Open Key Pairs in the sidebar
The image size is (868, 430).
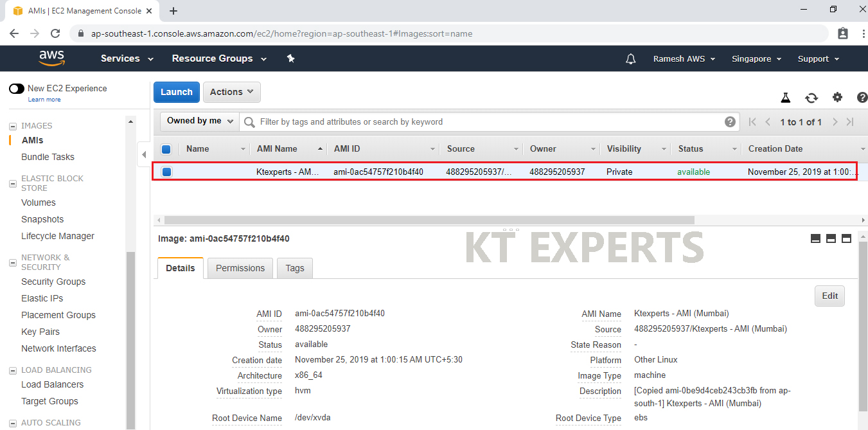(x=40, y=332)
